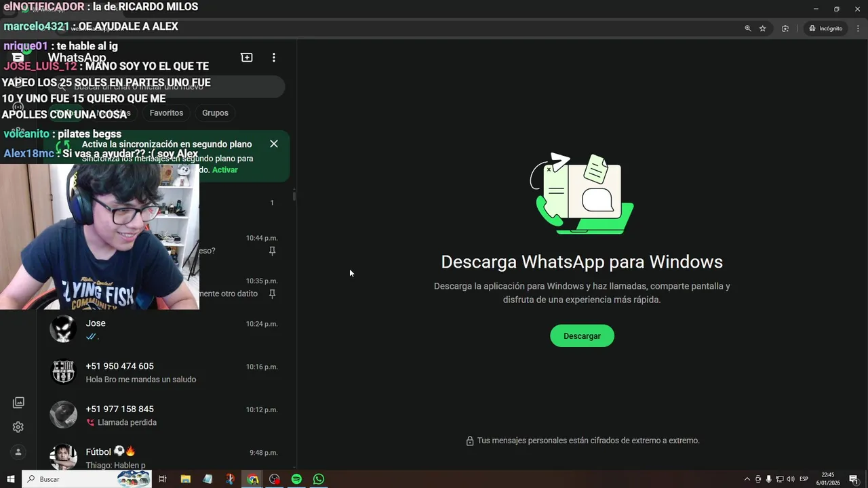Open WhatsApp settings gear in sidebar

click(18, 427)
